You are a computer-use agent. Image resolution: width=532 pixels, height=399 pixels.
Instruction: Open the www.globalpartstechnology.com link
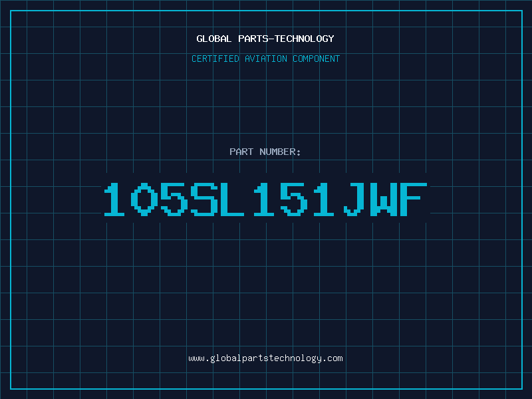click(265, 358)
